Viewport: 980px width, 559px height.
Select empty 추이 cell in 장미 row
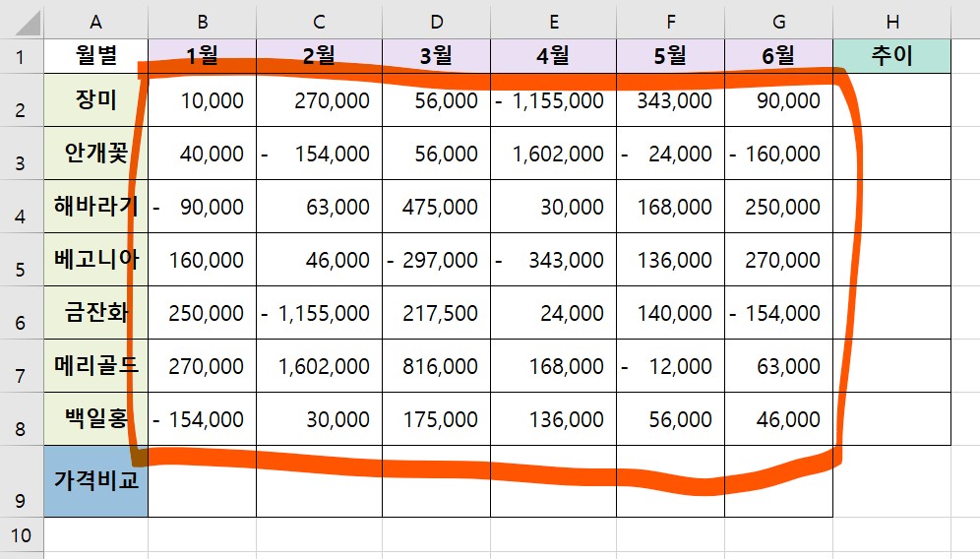tap(892, 100)
